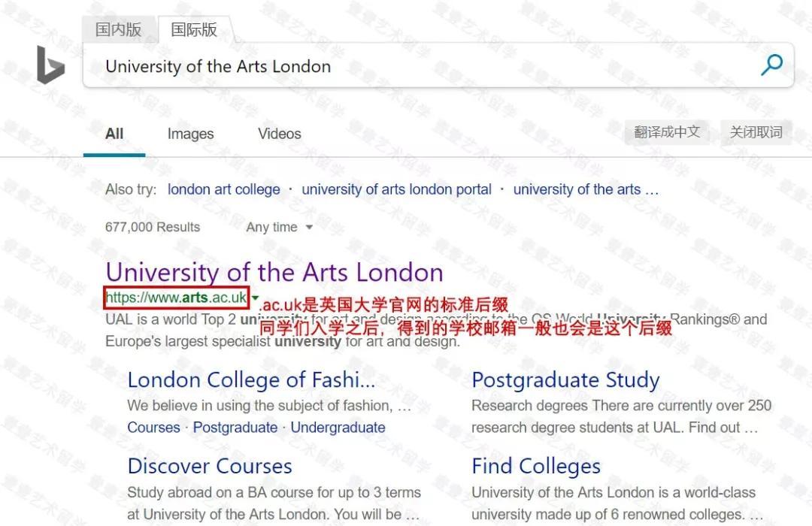Select the All results tab
Screen dimensions: 812x526
[x=114, y=134]
